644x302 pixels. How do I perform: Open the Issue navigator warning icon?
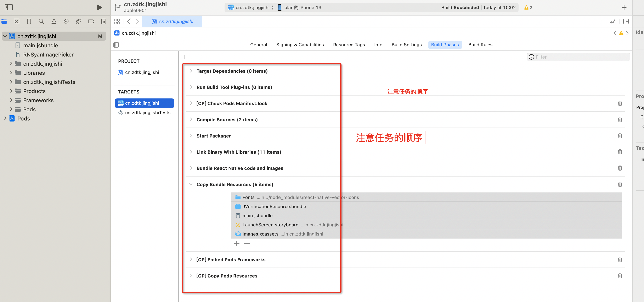pos(54,22)
